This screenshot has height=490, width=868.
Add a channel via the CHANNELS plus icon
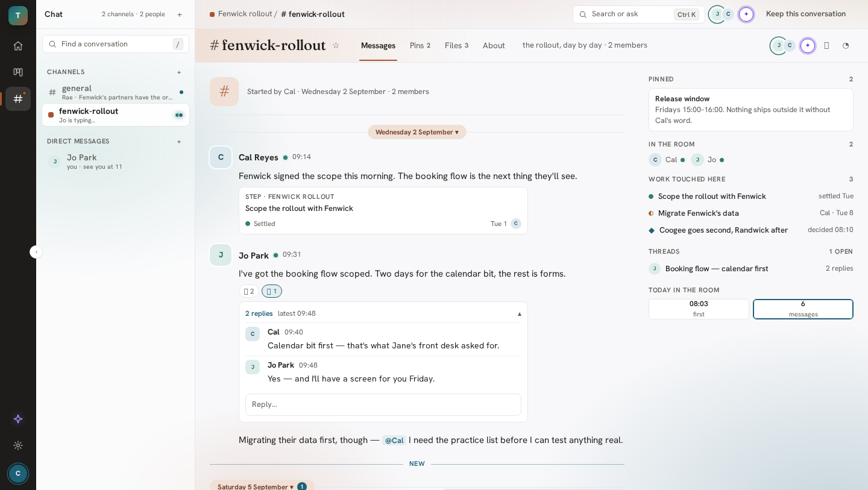(x=179, y=72)
